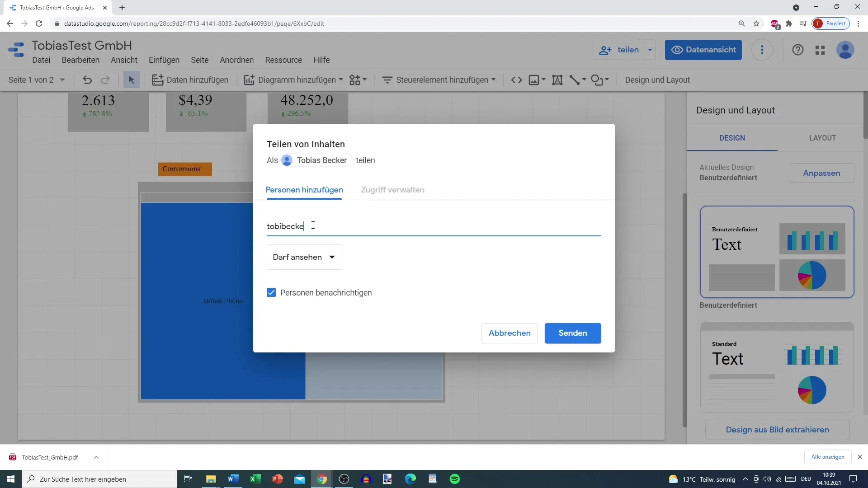Open the Anordnen menu
The image size is (868, 488).
pyautogui.click(x=237, y=60)
